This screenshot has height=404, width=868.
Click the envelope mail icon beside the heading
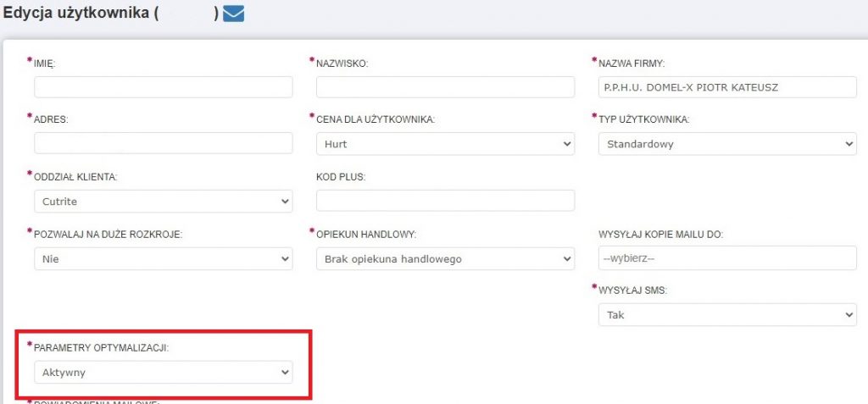click(x=233, y=14)
